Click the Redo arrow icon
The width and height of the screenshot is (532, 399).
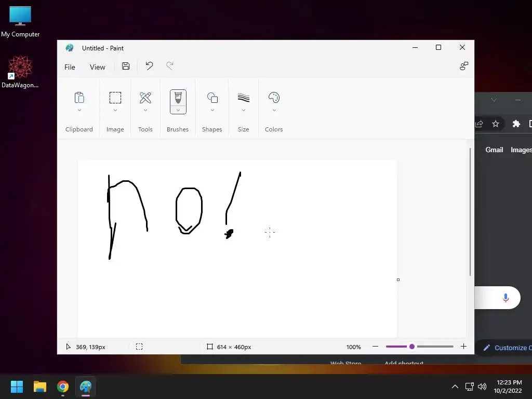coord(170,66)
